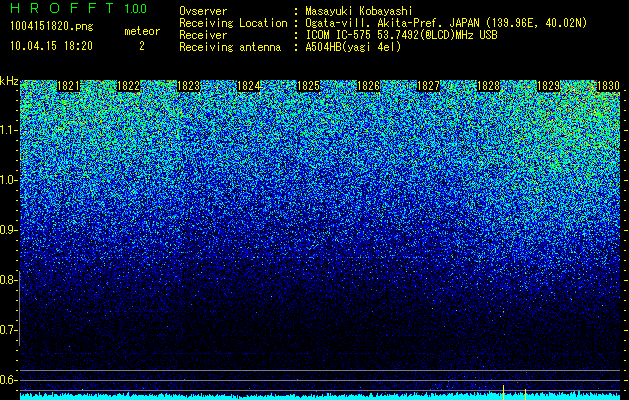
Task: Click the 1.0 kHz axis label
Action: click(x=9, y=180)
